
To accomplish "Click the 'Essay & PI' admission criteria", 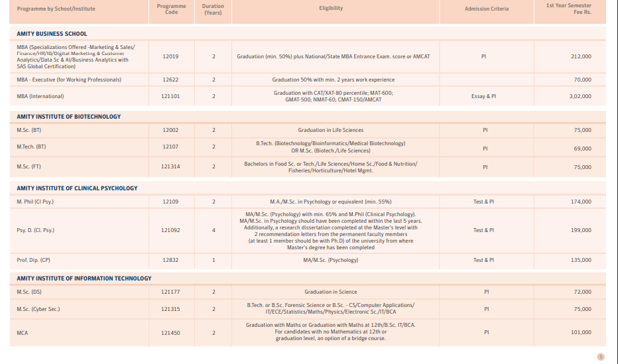I will [x=483, y=96].
